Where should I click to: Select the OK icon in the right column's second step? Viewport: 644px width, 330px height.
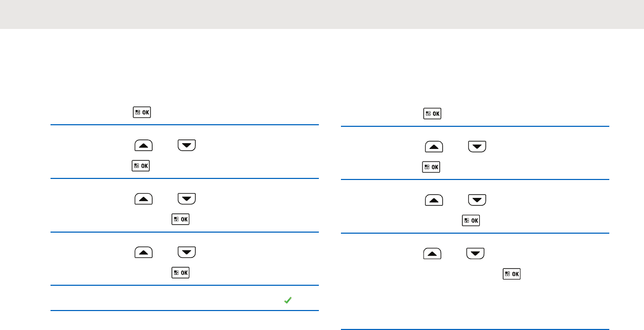[432, 167]
